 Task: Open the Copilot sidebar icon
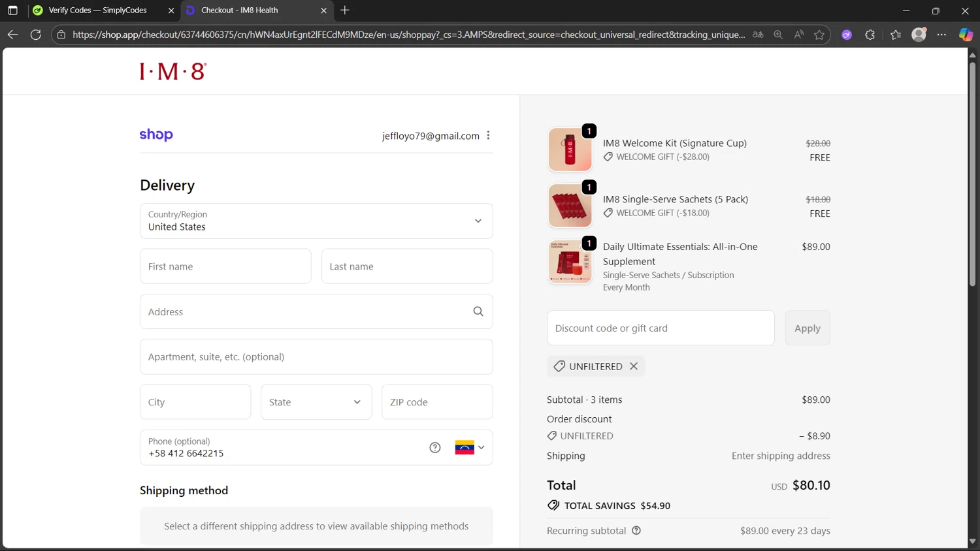pyautogui.click(x=966, y=35)
